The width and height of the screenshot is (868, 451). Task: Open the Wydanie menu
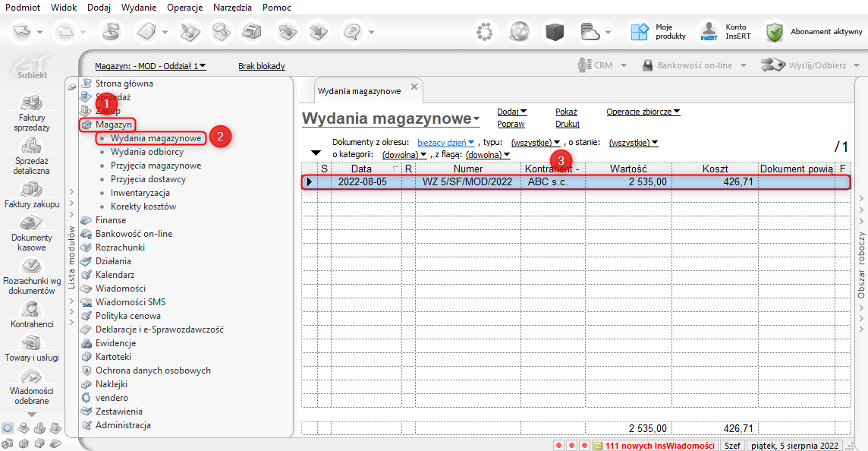pos(139,7)
